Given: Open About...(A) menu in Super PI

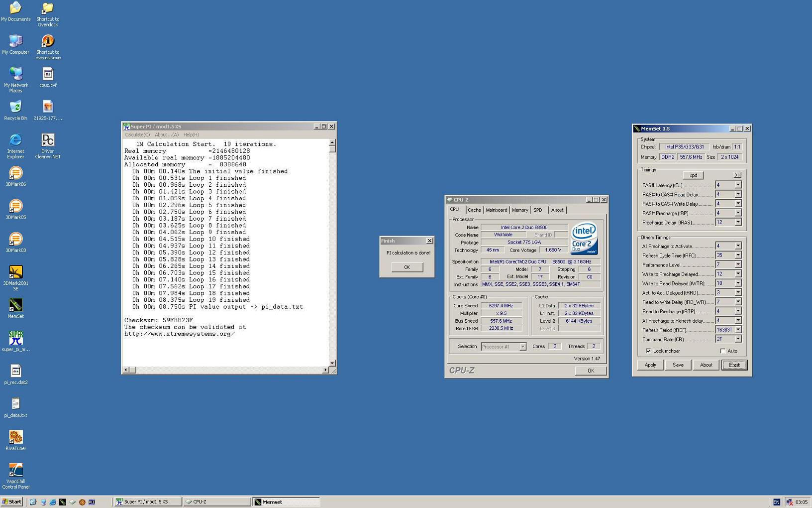Looking at the screenshot, I should (167, 135).
